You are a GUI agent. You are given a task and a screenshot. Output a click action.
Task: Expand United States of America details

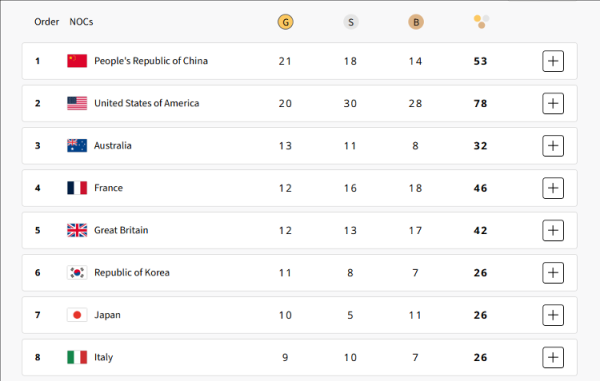(553, 103)
